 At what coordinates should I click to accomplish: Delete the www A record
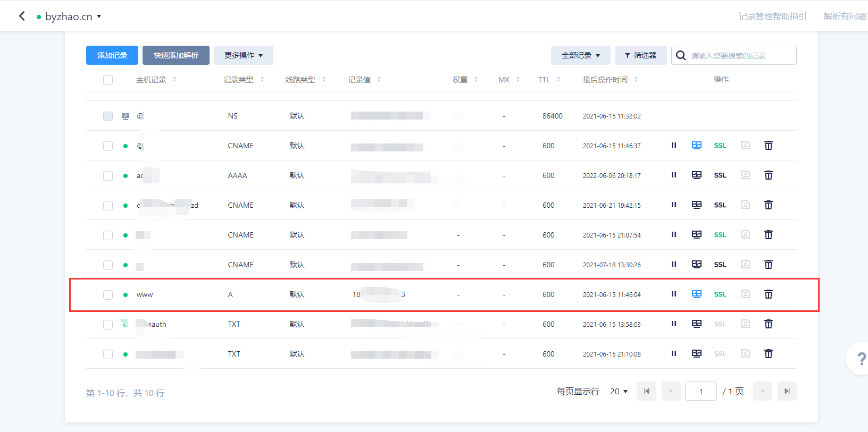coord(769,294)
